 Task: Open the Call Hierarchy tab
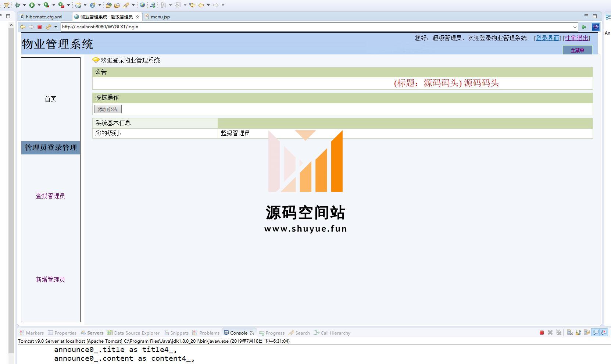[332, 333]
